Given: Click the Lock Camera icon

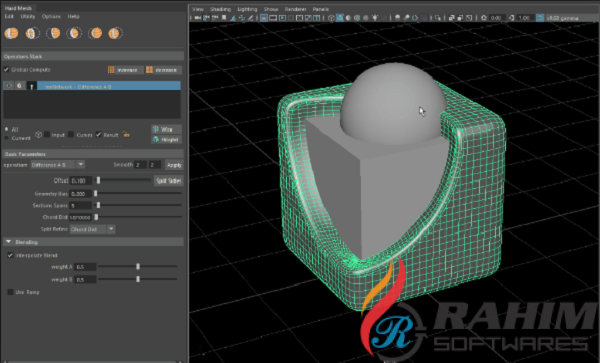Looking at the screenshot, I should [206, 18].
